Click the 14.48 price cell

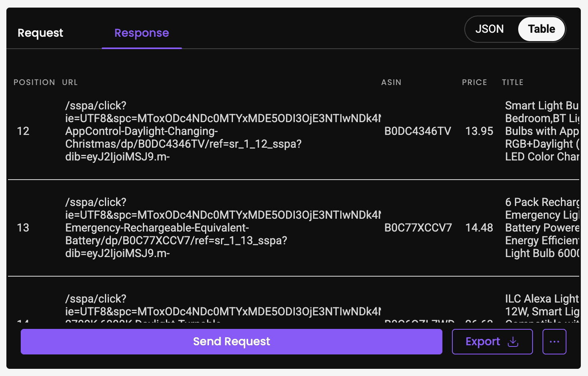click(x=479, y=228)
